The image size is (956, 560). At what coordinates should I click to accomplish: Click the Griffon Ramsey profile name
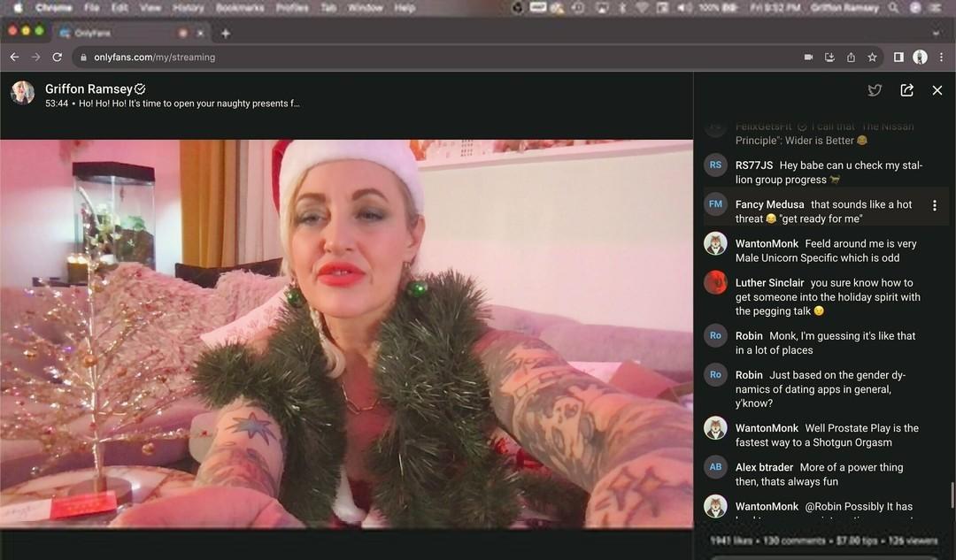click(x=89, y=88)
